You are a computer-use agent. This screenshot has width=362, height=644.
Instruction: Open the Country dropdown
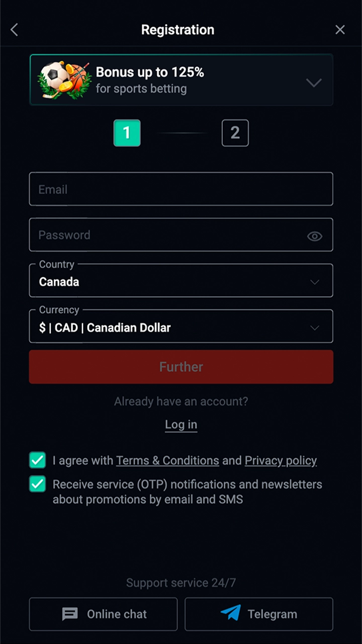click(181, 281)
